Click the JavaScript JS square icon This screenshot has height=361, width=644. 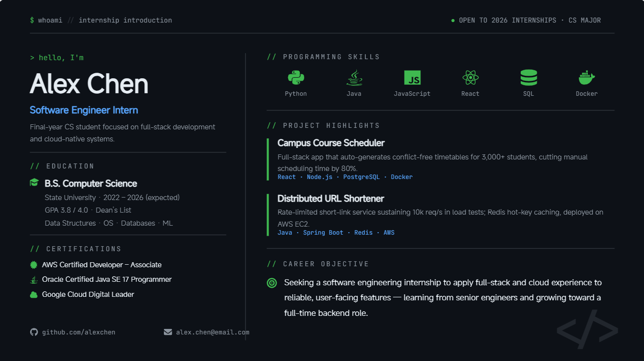click(412, 78)
